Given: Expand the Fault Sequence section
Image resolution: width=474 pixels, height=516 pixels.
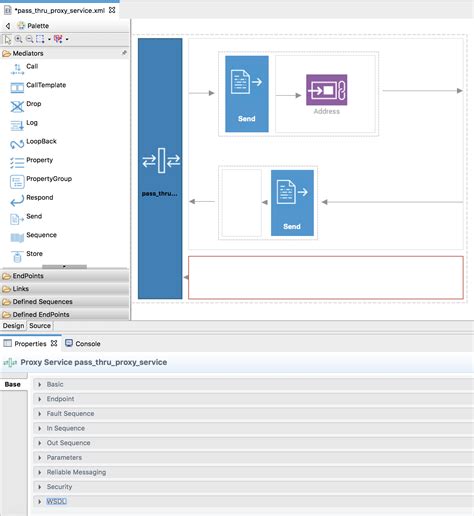Looking at the screenshot, I should click(253, 414).
